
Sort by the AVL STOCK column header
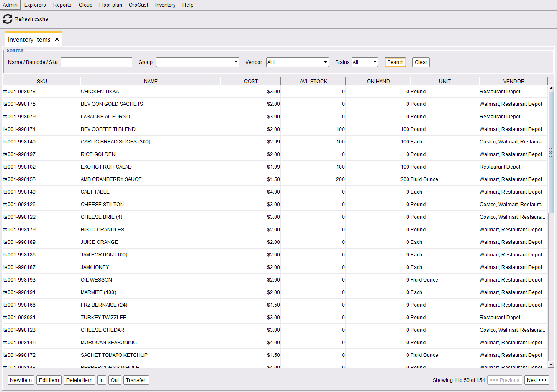(313, 82)
